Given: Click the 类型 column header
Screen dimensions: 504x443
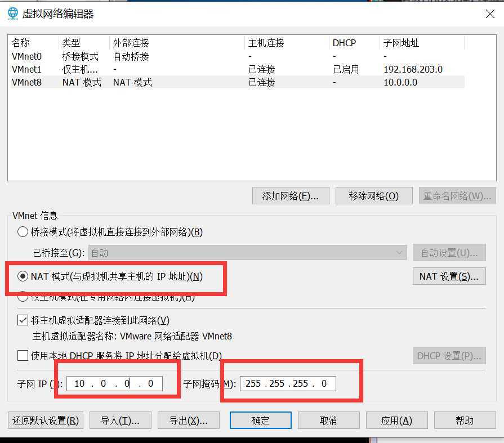Looking at the screenshot, I should pos(84,42).
